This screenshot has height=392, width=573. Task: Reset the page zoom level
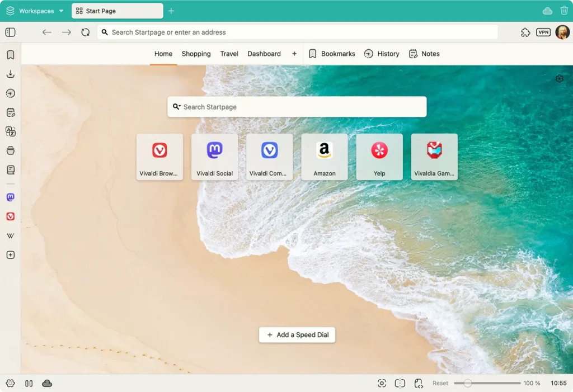440,383
